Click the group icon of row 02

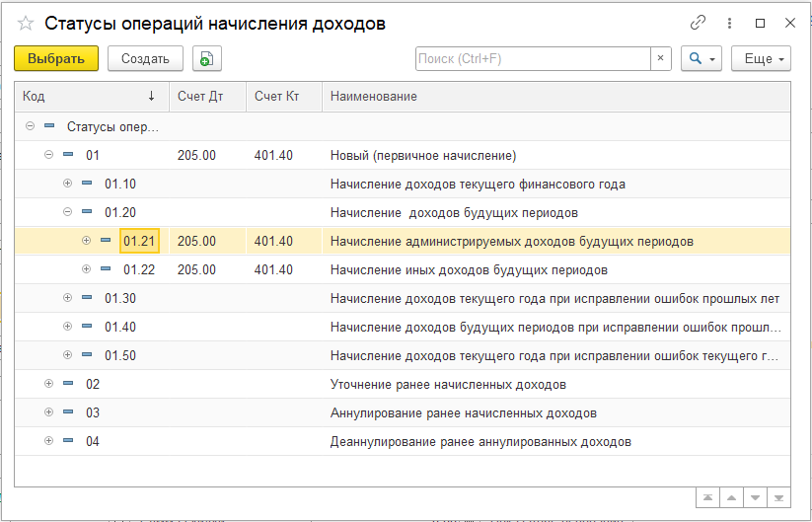pyautogui.click(x=68, y=383)
